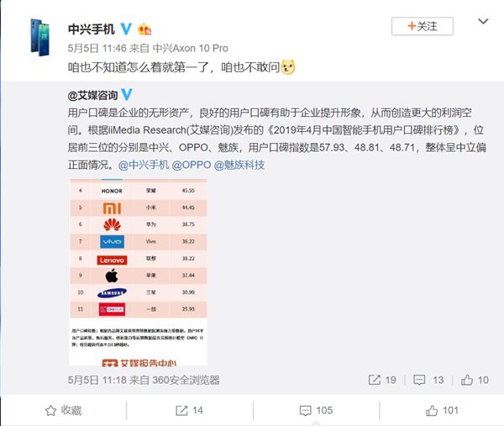Toggle 收藏 favorite star
This screenshot has height=426, width=504.
tap(63, 411)
